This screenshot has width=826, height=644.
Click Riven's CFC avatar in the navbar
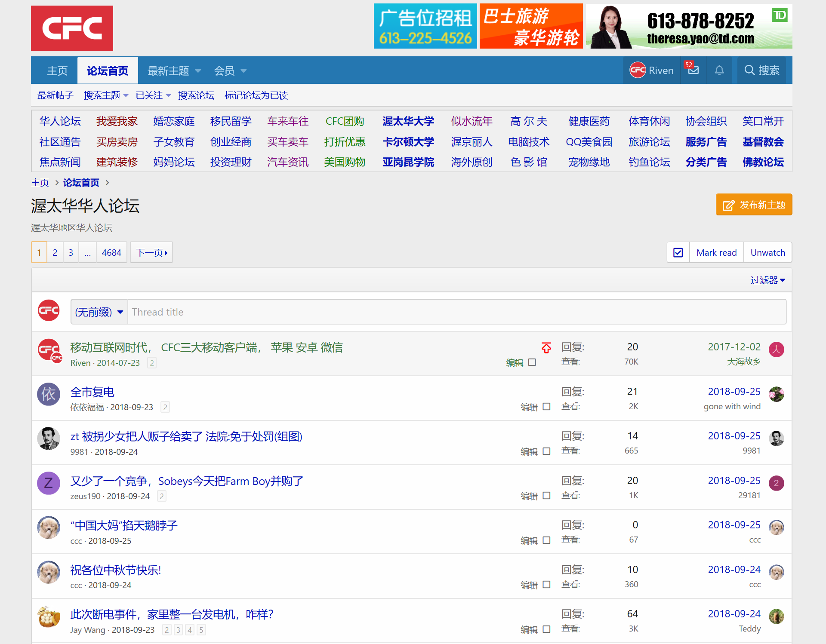(638, 70)
